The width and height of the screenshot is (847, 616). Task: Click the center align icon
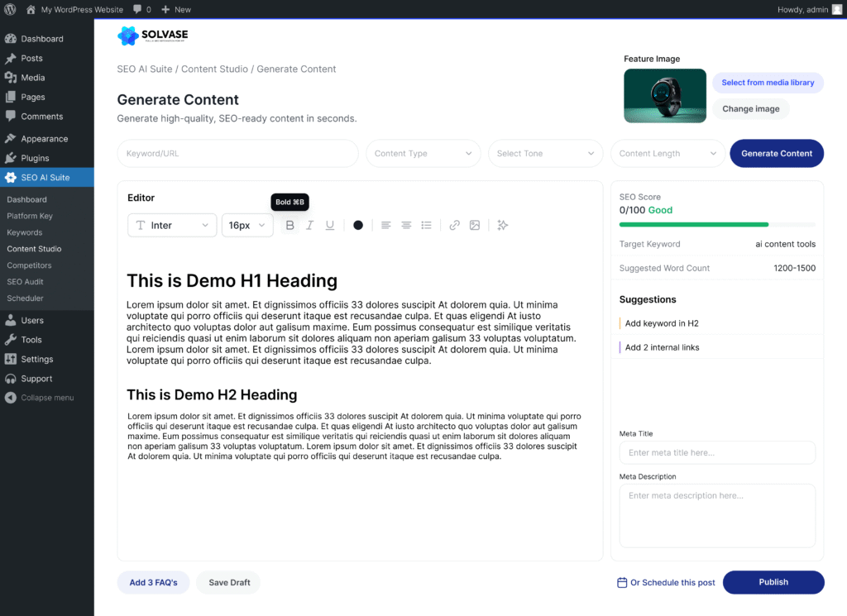(x=406, y=225)
